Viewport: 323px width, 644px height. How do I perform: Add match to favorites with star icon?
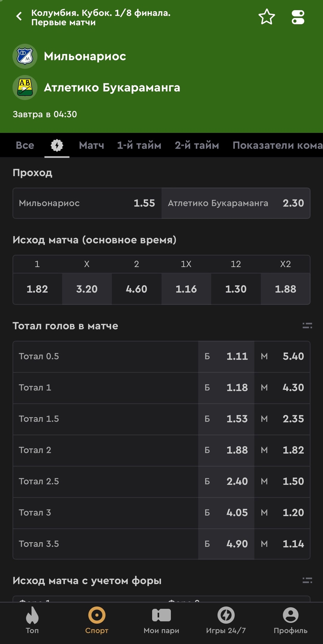pos(266,17)
